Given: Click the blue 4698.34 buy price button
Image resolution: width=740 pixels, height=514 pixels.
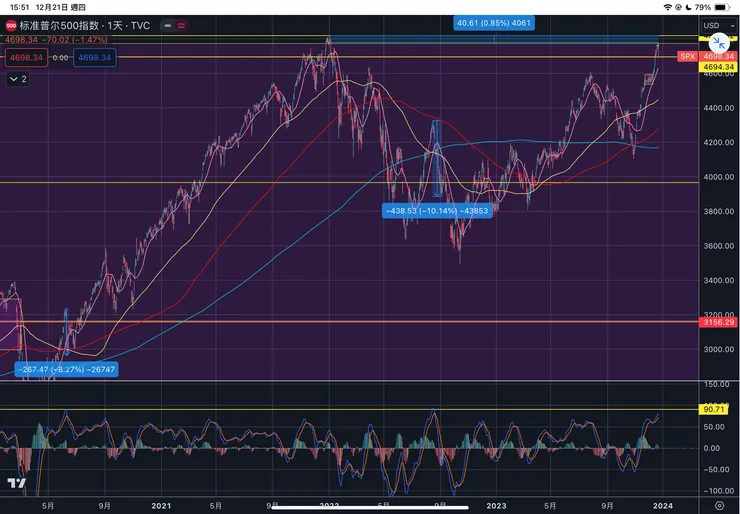Looking at the screenshot, I should pos(94,58).
